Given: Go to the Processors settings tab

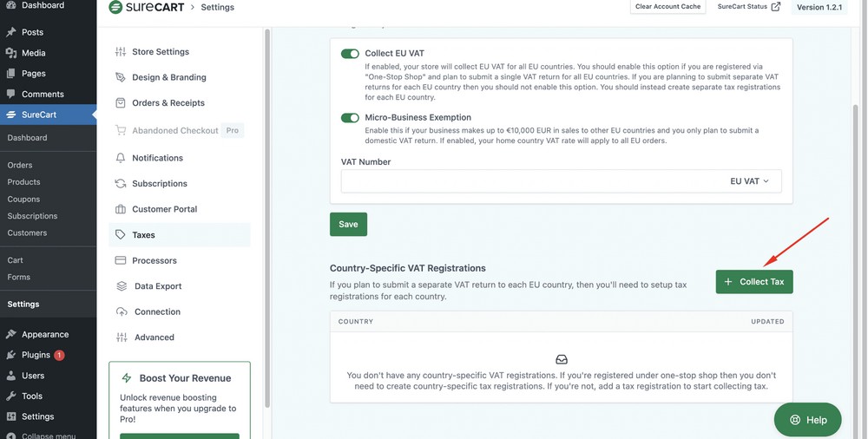Looking at the screenshot, I should [x=154, y=260].
